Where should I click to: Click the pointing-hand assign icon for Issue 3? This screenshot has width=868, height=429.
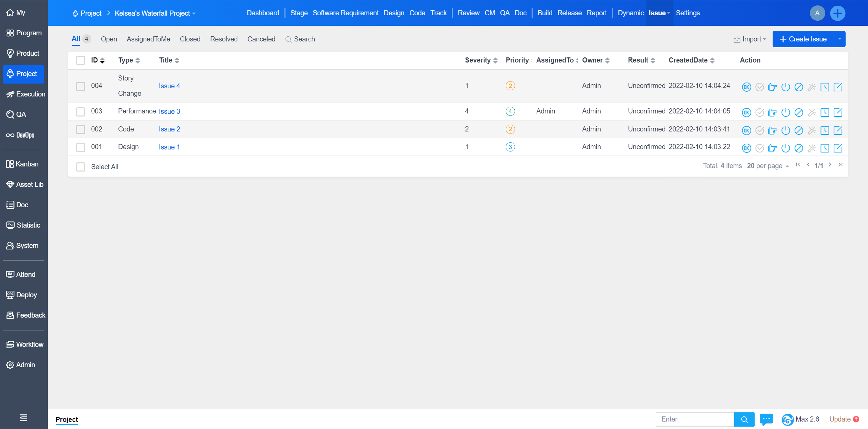772,112
